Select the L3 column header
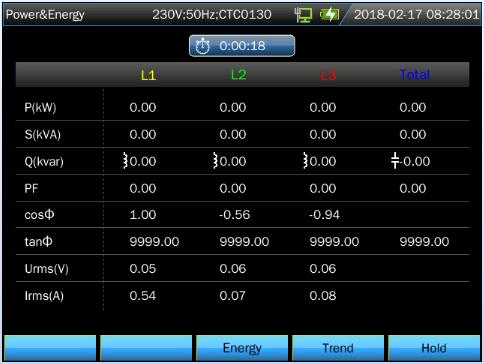 point(329,75)
